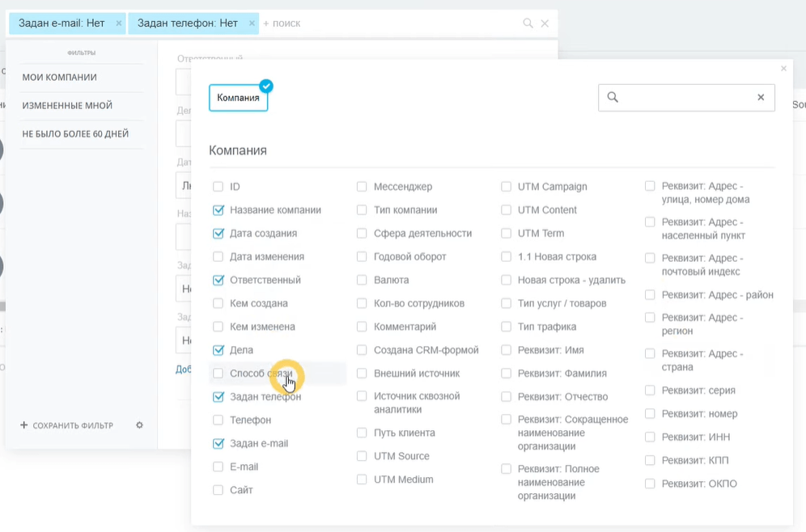This screenshot has height=532, width=806.
Task: Clear the field search box
Action: pos(761,98)
